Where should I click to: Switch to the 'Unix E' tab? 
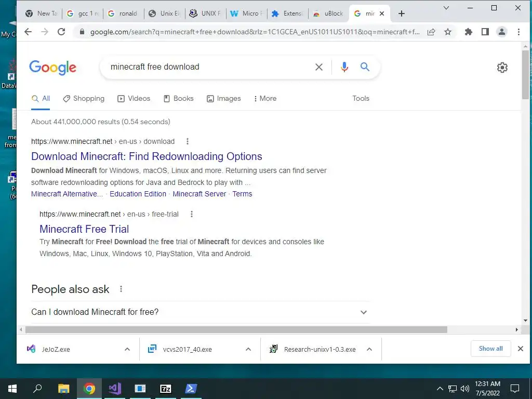(x=165, y=14)
